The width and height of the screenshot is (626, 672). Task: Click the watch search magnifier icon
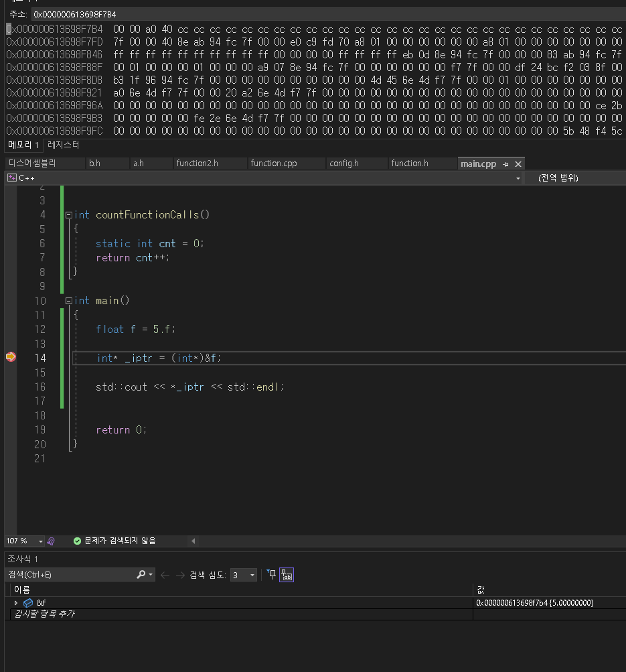click(141, 575)
